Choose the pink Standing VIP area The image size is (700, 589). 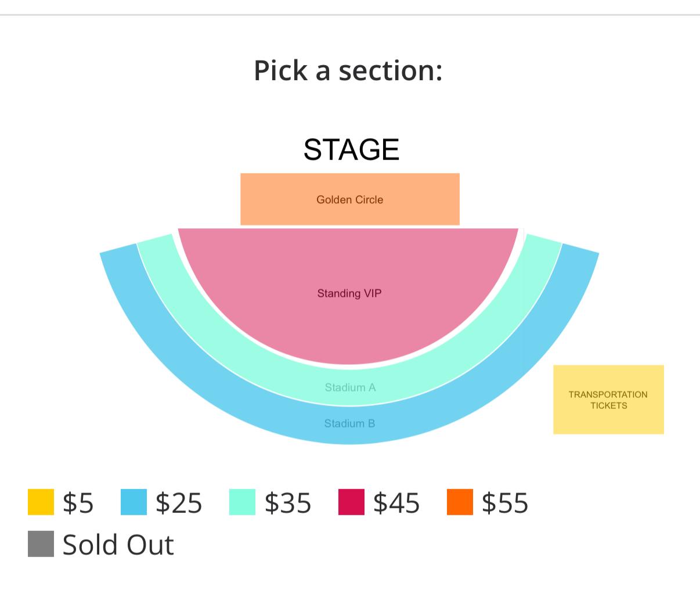pyautogui.click(x=348, y=293)
